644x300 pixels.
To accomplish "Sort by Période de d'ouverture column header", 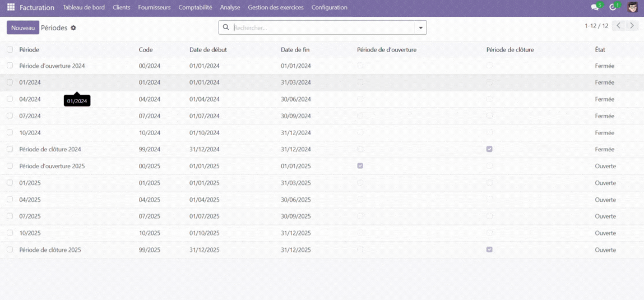I will pyautogui.click(x=387, y=50).
